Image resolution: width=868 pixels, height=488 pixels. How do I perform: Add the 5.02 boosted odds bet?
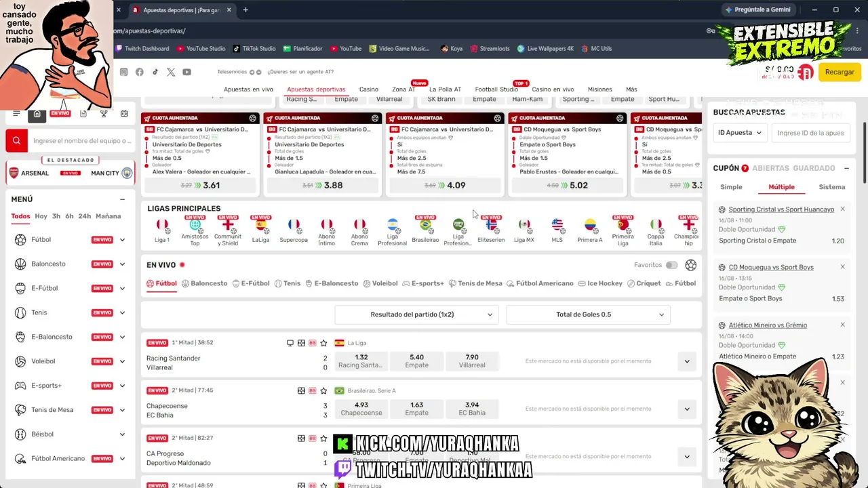point(567,185)
